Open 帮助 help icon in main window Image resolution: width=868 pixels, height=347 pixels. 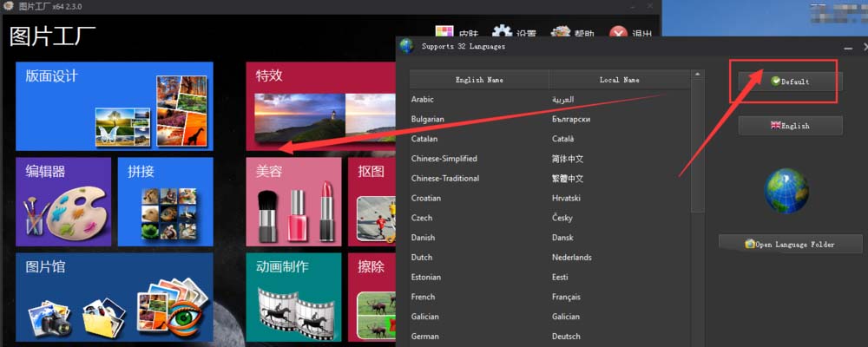tap(561, 32)
